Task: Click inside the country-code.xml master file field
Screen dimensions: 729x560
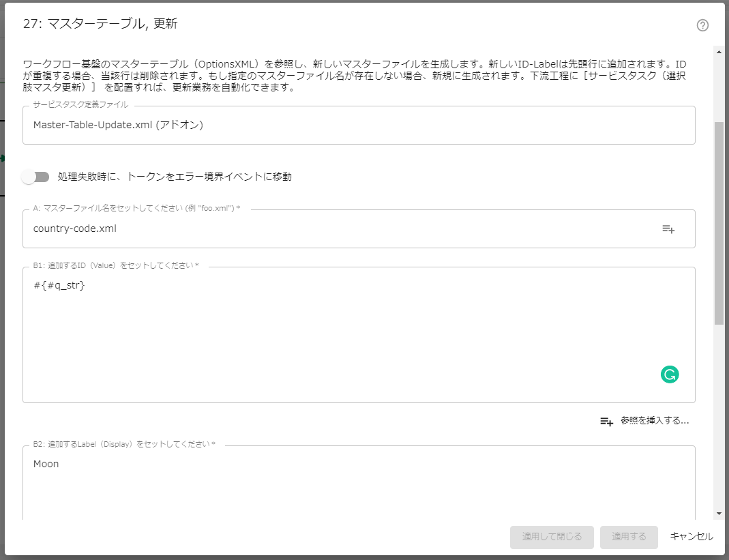Action: (x=273, y=229)
